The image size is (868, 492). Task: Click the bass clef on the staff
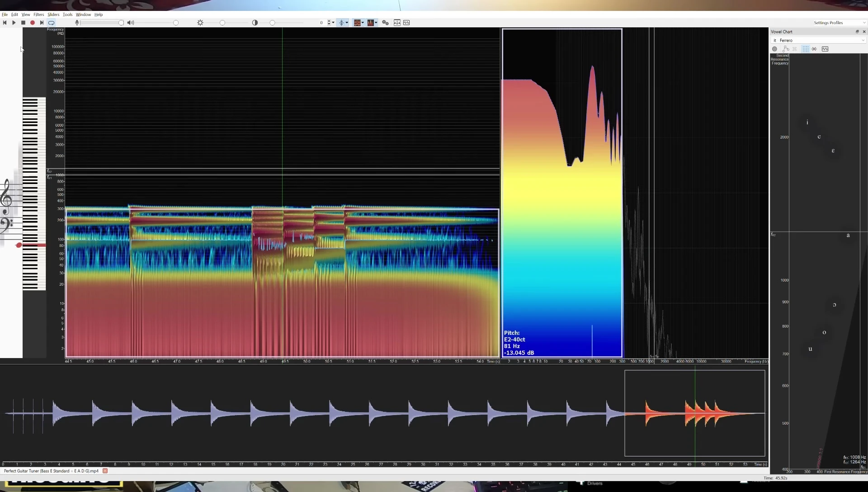[x=6, y=225]
